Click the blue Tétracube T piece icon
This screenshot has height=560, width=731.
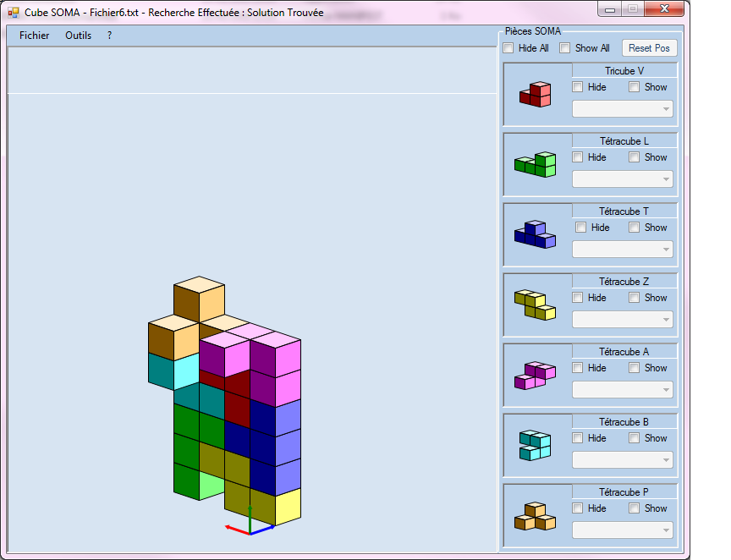pos(535,234)
